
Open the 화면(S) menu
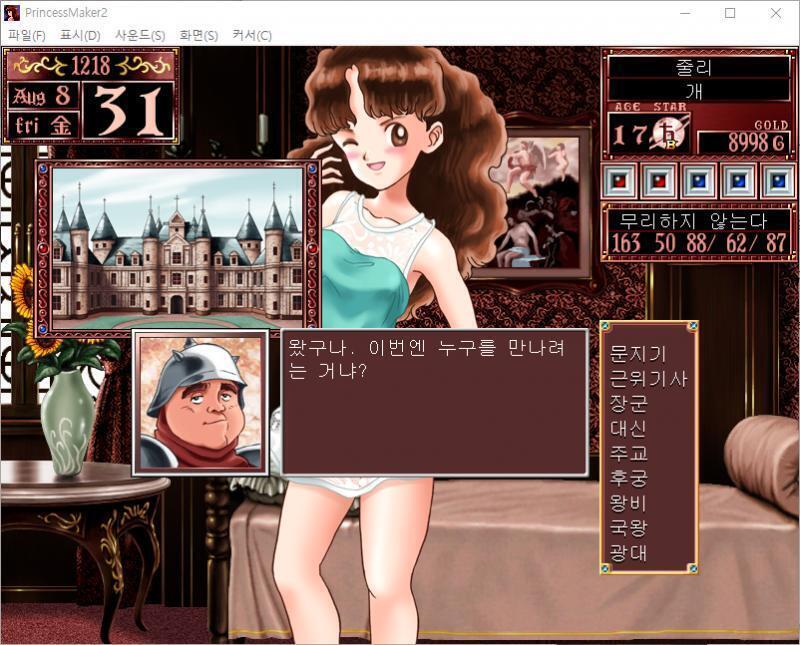coord(198,35)
